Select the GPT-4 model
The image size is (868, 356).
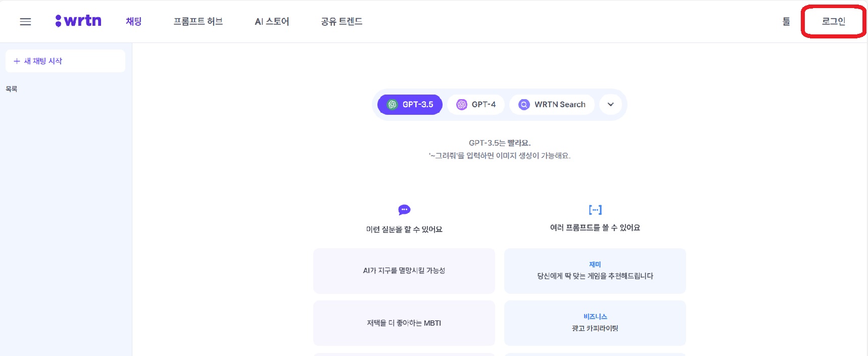[x=476, y=105]
